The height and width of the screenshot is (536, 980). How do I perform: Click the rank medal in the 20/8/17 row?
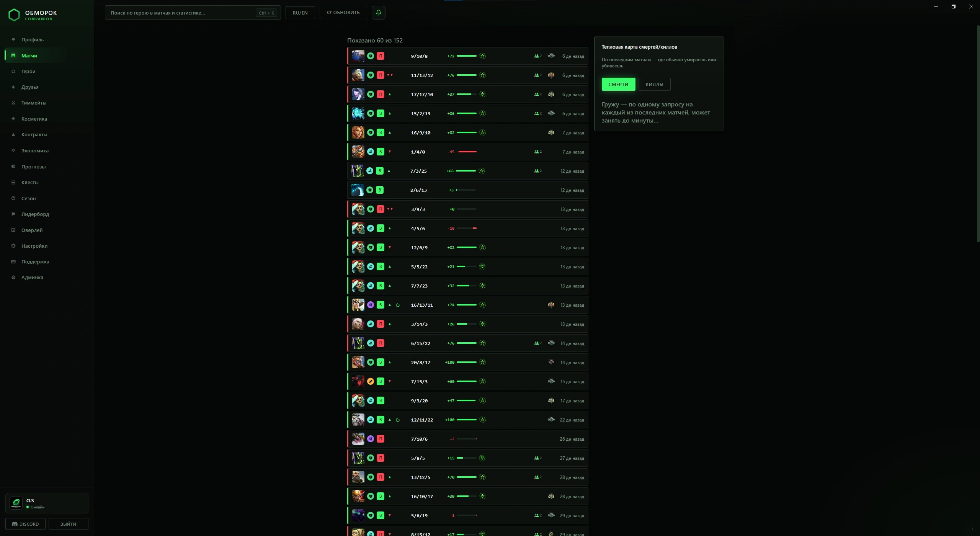point(551,362)
